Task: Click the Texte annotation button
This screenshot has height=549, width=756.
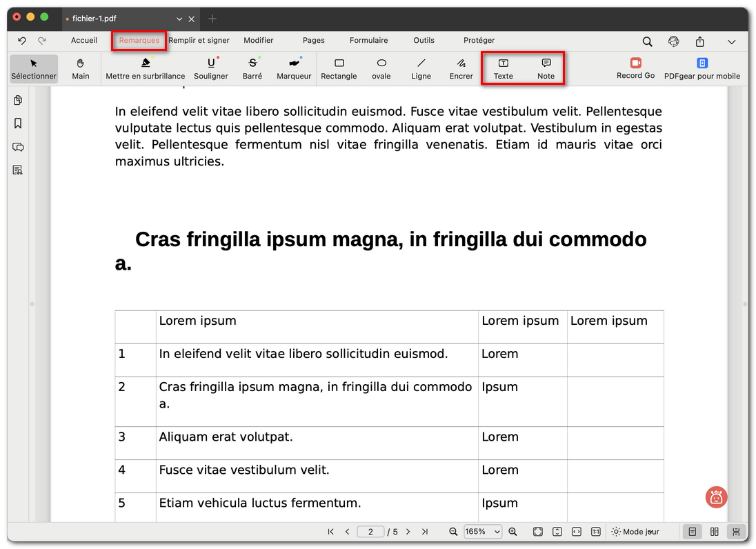Action: coord(503,68)
